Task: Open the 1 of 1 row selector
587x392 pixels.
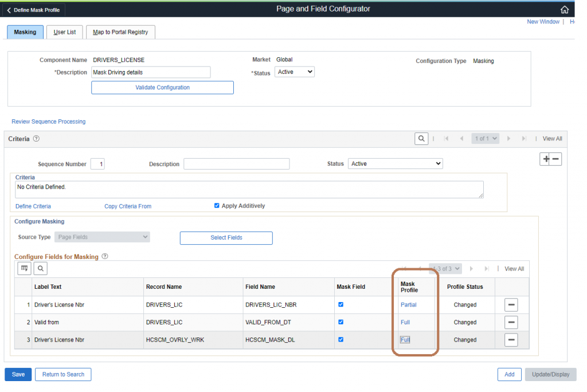Action: pyautogui.click(x=486, y=139)
